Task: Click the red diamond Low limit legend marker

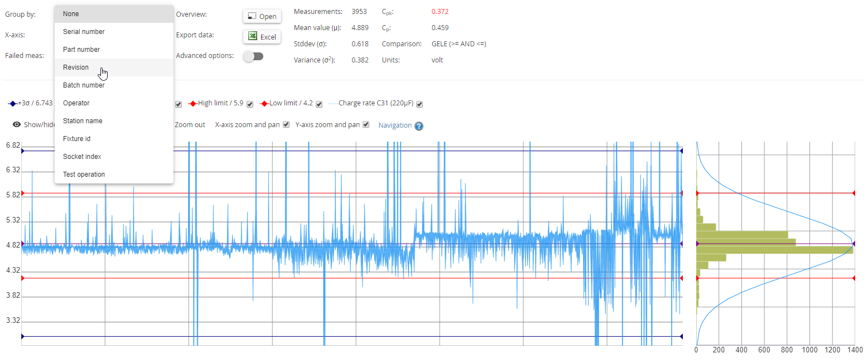Action: click(264, 104)
